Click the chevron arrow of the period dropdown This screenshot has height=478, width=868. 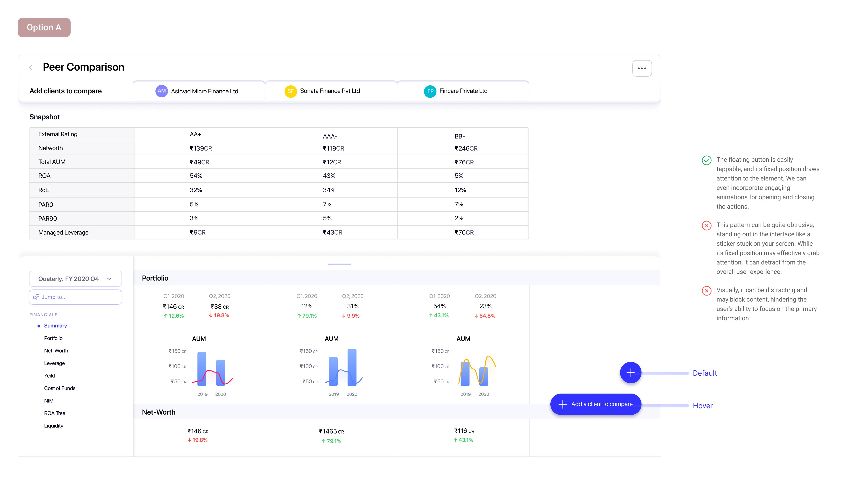[109, 279]
